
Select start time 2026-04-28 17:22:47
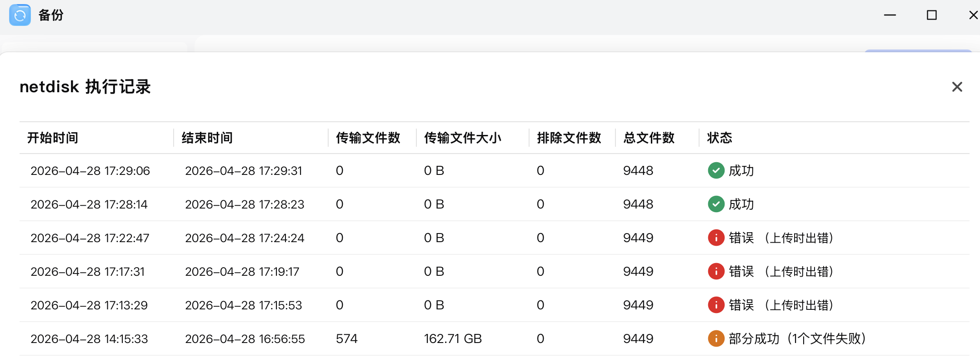(x=90, y=238)
